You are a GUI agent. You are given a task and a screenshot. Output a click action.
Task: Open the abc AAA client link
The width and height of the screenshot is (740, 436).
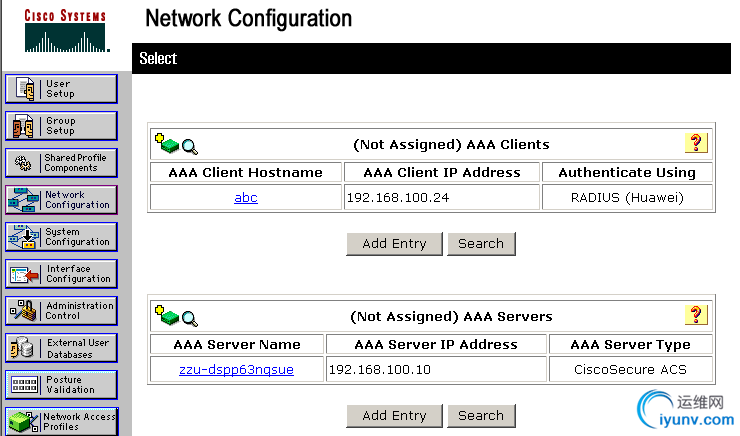pyautogui.click(x=246, y=197)
